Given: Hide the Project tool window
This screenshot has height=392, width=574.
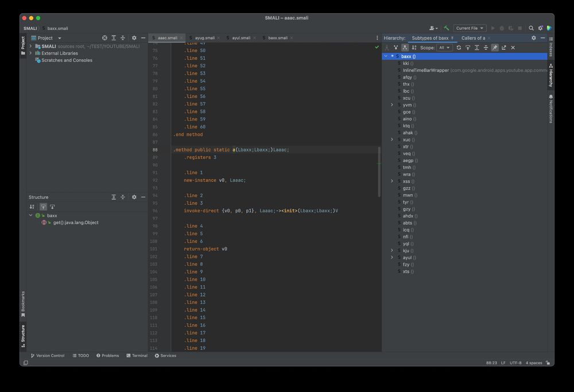Looking at the screenshot, I should (143, 38).
